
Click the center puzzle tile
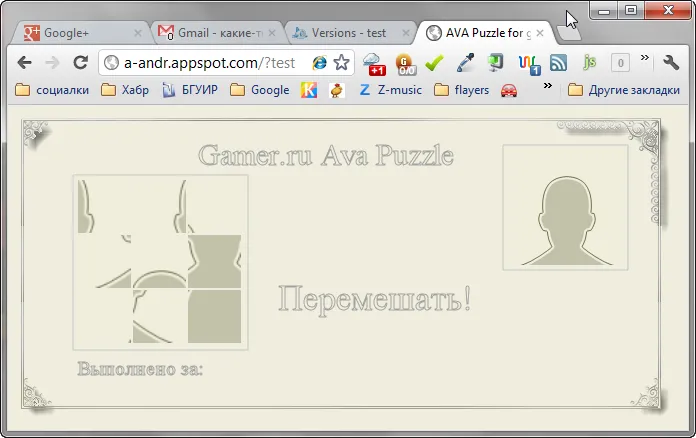pos(159,261)
